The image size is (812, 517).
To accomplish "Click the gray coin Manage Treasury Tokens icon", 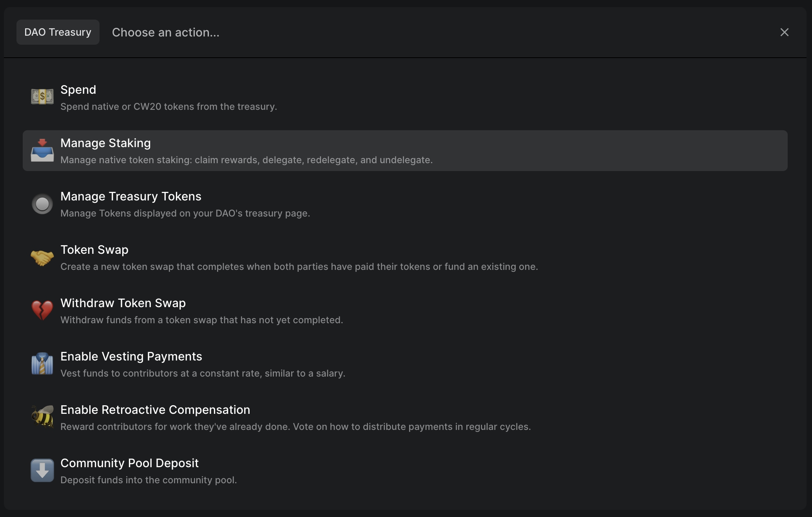I will tap(42, 204).
